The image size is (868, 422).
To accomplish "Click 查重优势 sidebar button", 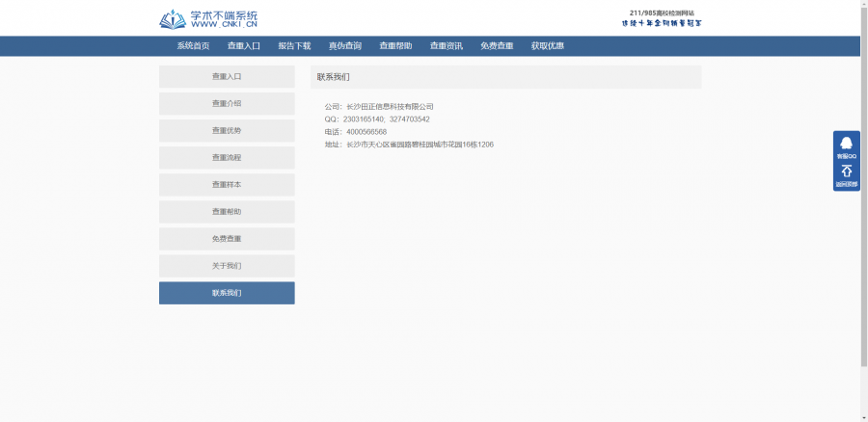I will click(x=227, y=130).
